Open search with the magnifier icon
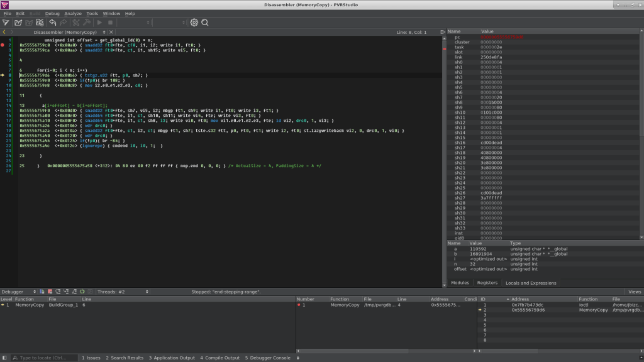Image resolution: width=644 pixels, height=362 pixels. click(205, 23)
